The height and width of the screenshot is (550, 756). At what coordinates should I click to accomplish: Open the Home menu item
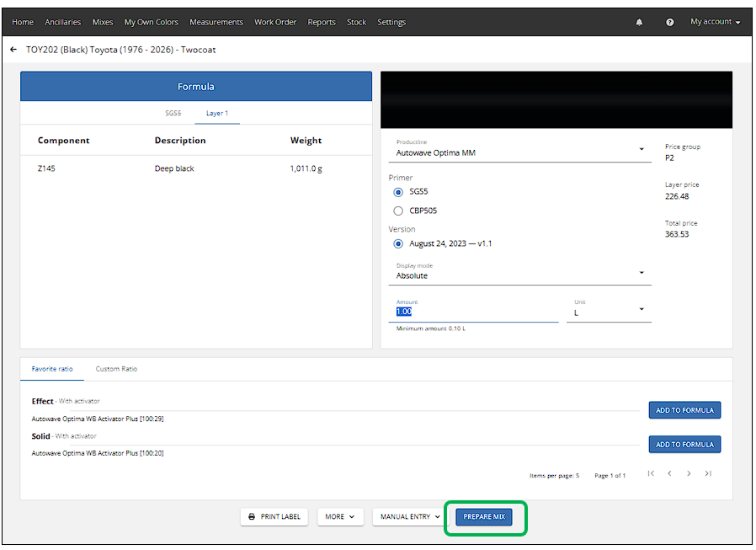click(23, 22)
